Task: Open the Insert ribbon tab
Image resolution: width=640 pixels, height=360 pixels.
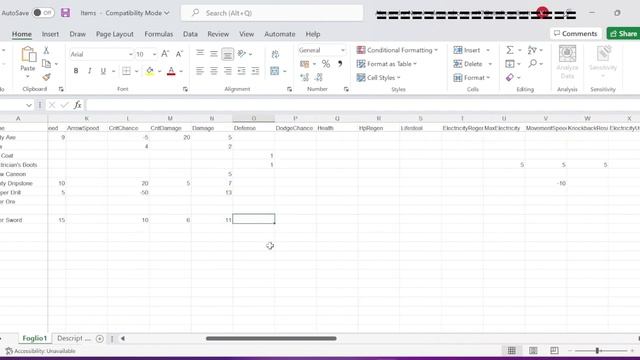Action: pyautogui.click(x=50, y=34)
